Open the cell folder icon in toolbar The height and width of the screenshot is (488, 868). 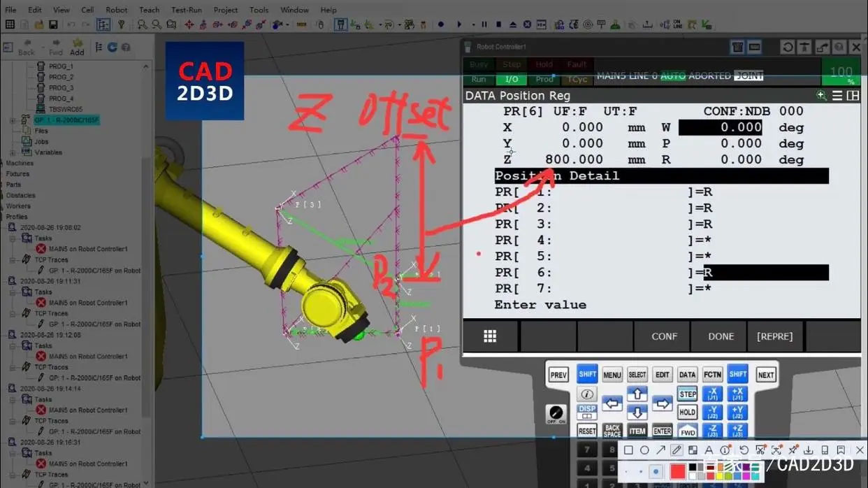click(39, 24)
